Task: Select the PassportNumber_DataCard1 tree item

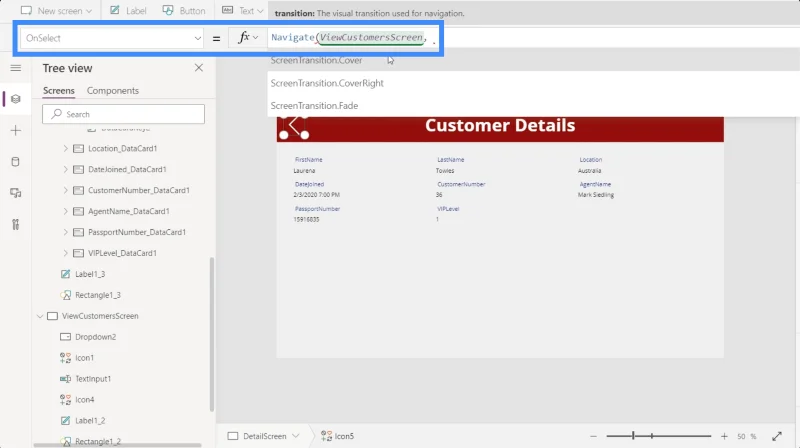Action: tap(137, 232)
